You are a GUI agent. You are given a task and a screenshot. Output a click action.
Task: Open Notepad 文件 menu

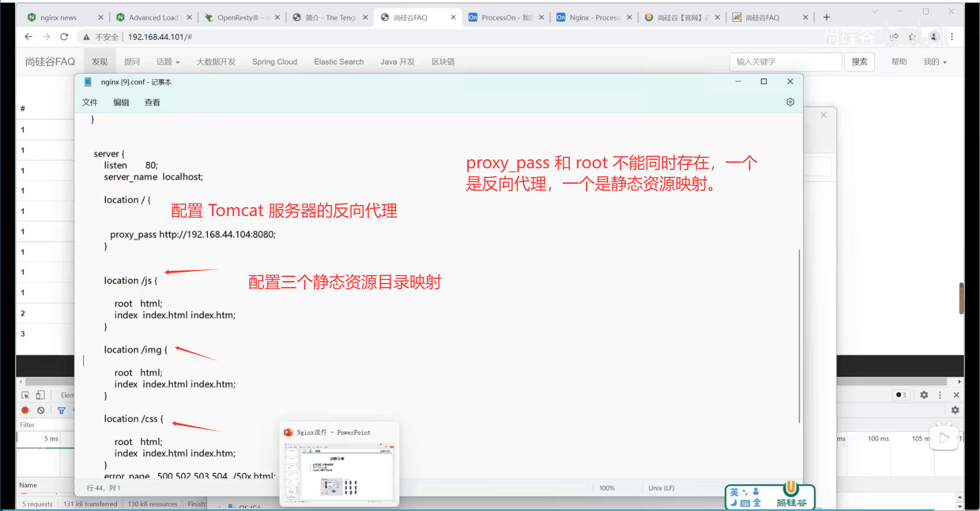pyautogui.click(x=90, y=103)
